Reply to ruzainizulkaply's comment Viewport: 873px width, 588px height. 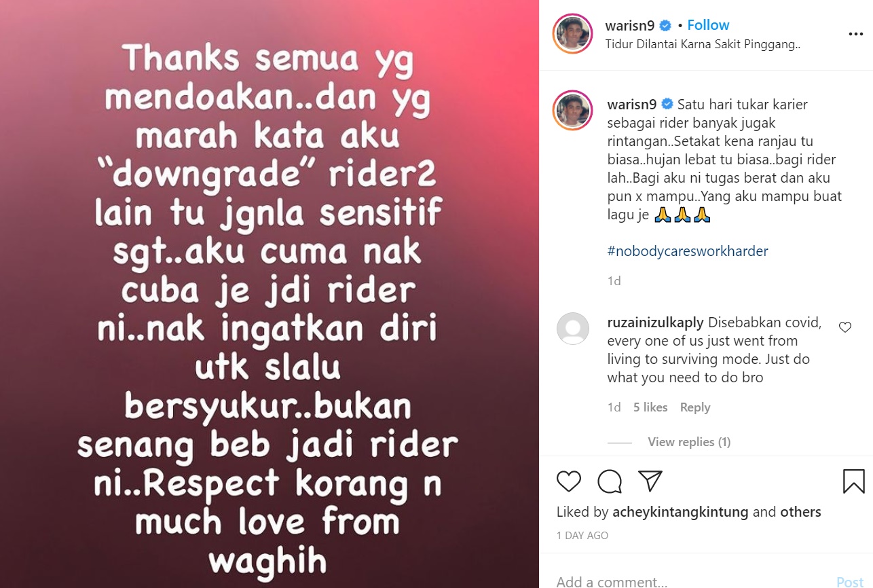point(695,407)
